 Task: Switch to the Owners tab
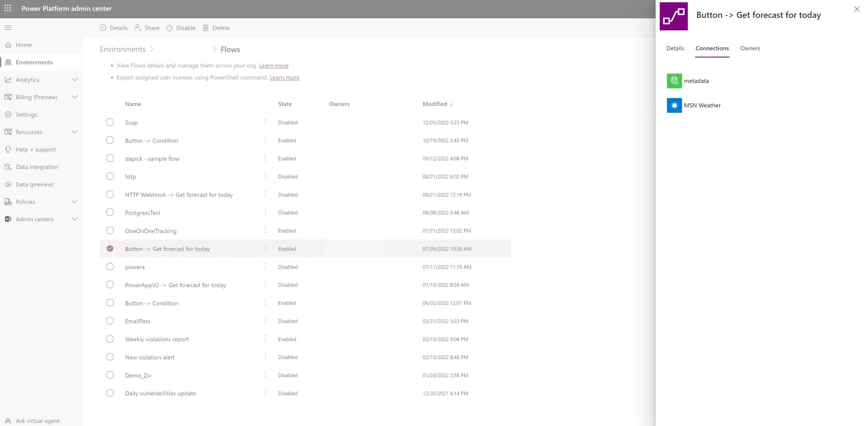point(750,48)
